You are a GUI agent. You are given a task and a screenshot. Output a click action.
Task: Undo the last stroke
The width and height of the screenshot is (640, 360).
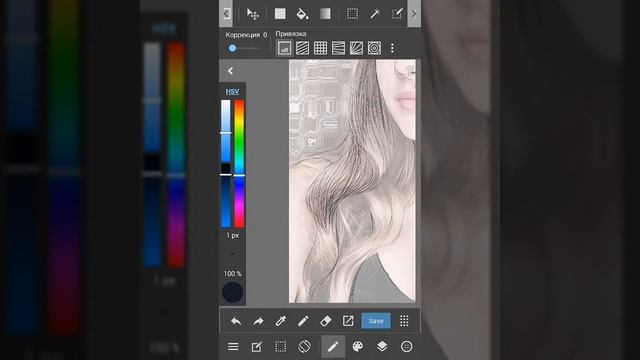click(x=236, y=321)
